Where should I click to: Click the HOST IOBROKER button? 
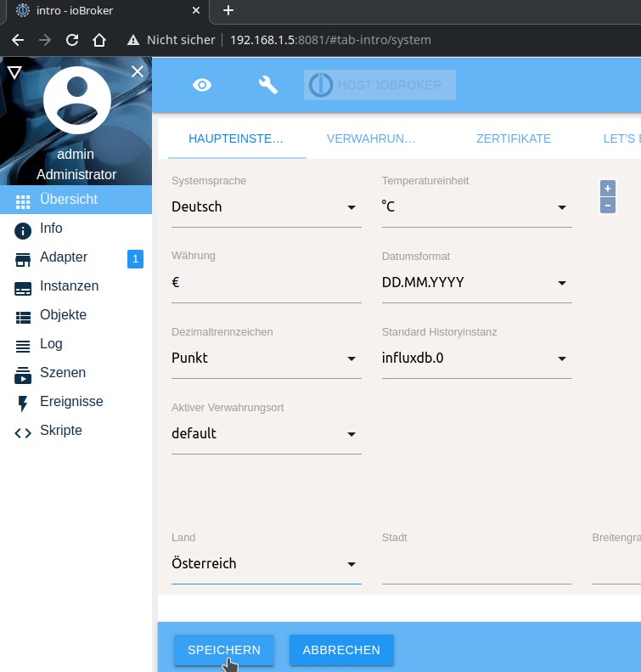coord(380,85)
